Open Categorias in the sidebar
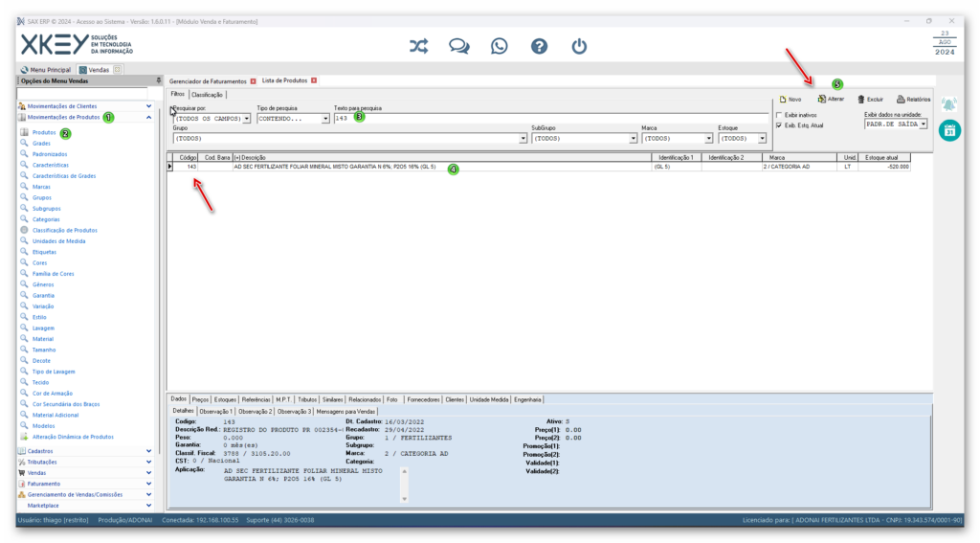 point(46,219)
